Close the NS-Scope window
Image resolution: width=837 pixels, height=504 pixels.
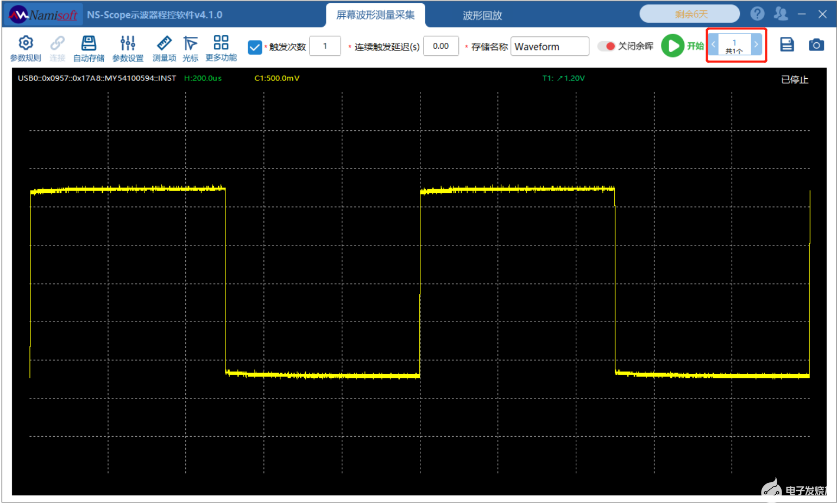822,14
